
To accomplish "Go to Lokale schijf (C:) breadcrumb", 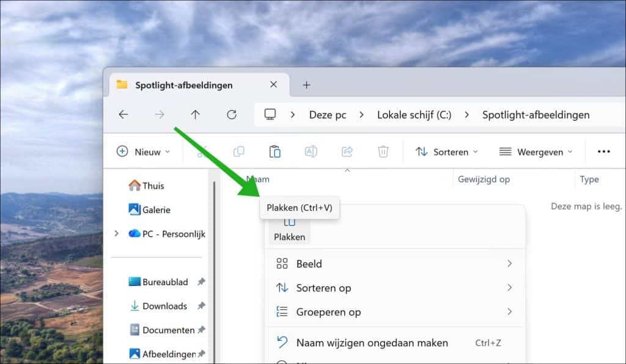I will (x=414, y=115).
